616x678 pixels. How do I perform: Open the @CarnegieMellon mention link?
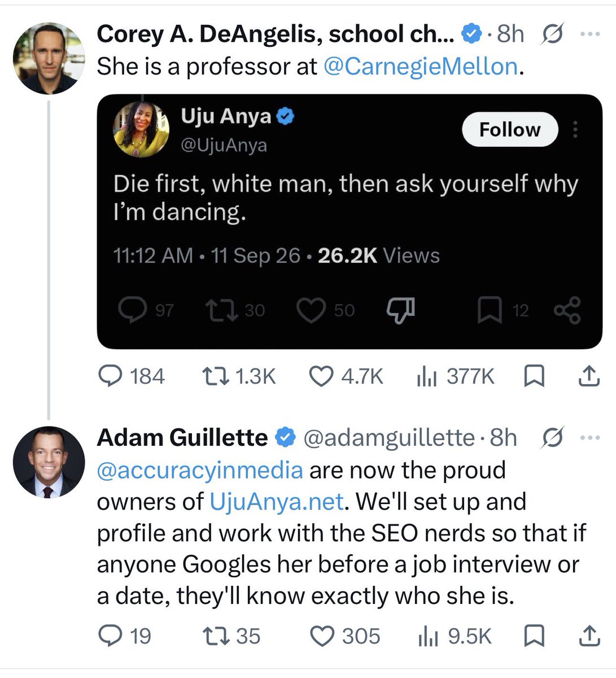click(421, 67)
